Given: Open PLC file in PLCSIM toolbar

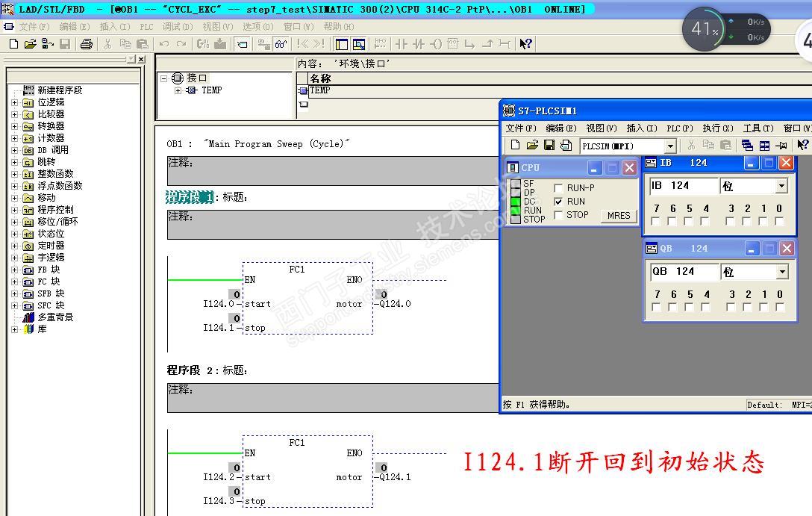Looking at the screenshot, I should tap(532, 145).
